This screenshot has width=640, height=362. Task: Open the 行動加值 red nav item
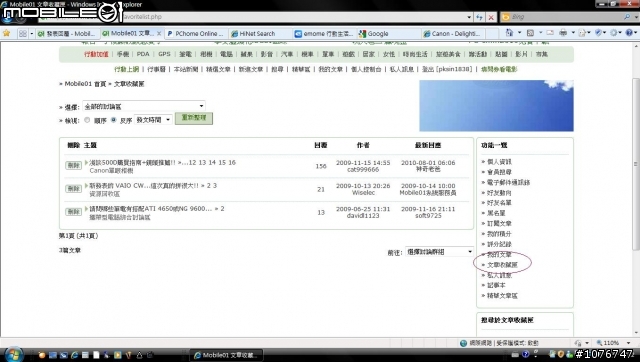(x=96, y=54)
